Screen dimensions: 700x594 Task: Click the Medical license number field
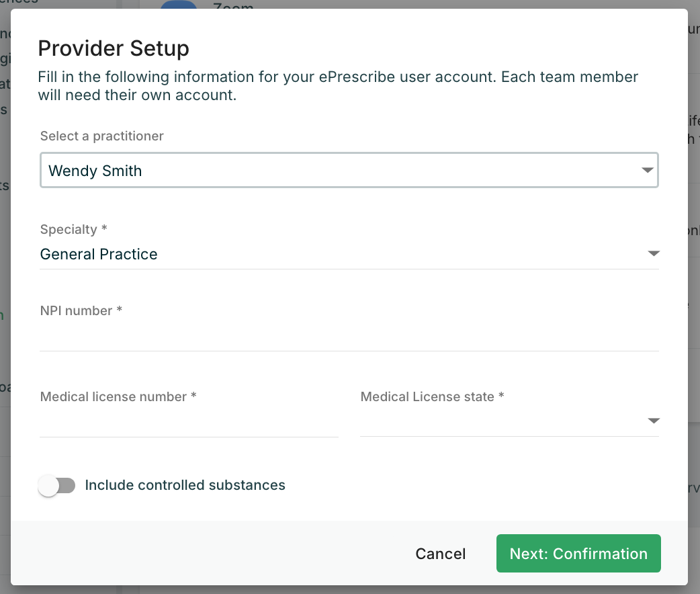tap(189, 422)
